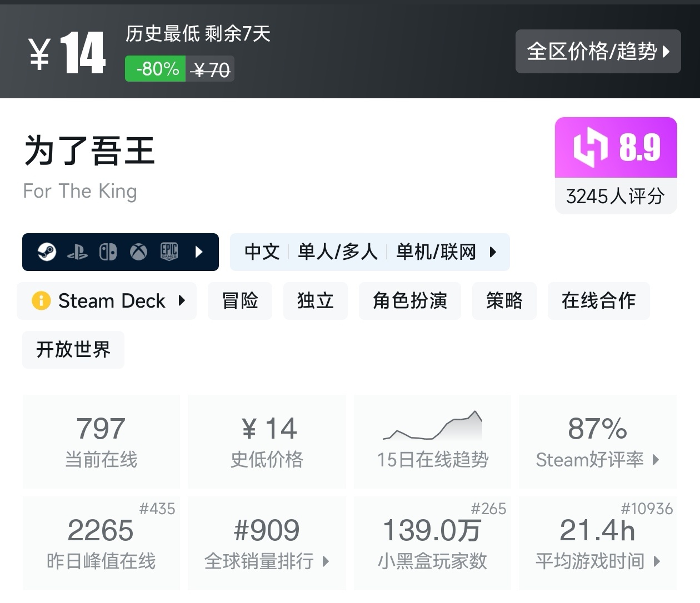Click the Nintendo Switch platform icon
The image size is (700, 603).
click(x=108, y=252)
